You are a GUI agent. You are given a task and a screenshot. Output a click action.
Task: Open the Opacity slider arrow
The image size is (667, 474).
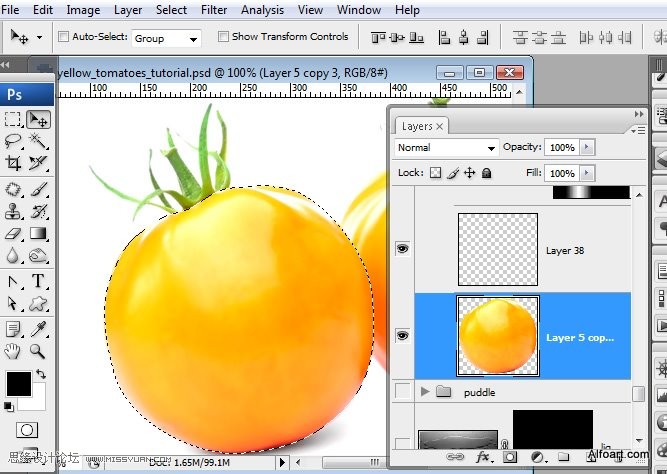(x=587, y=147)
